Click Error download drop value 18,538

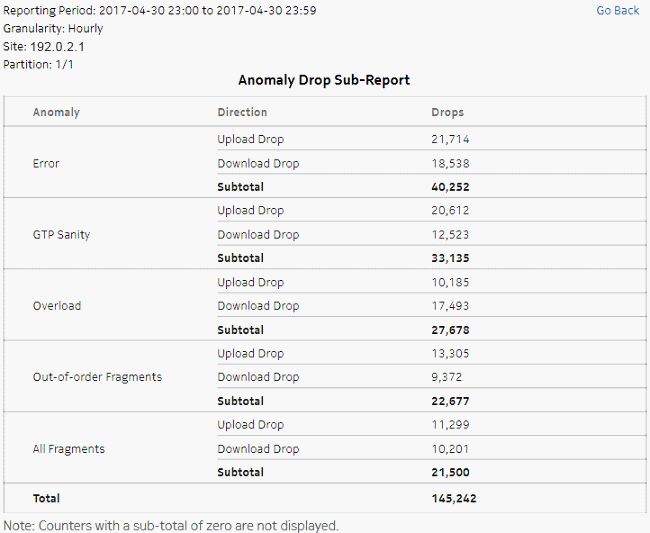(450, 163)
